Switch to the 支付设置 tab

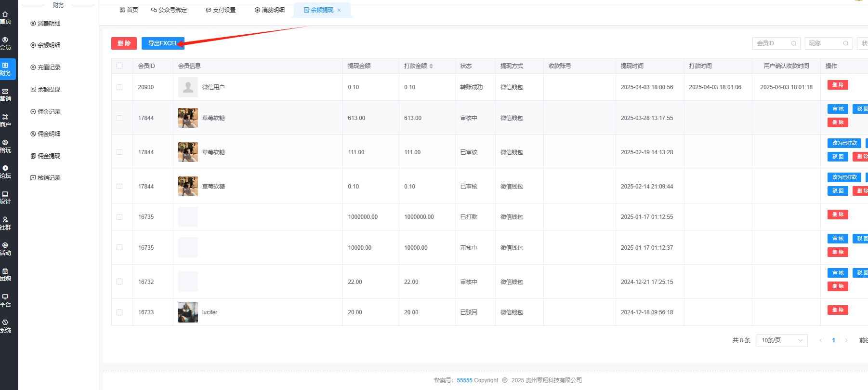click(x=221, y=10)
